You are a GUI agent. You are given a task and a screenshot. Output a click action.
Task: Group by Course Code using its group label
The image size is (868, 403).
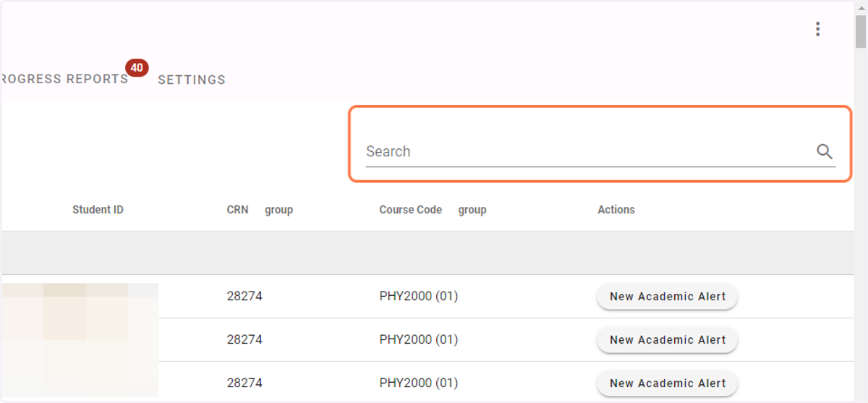click(x=472, y=210)
